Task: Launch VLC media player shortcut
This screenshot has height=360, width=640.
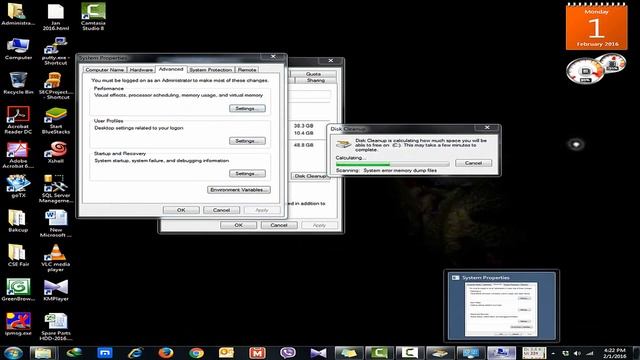Action: coord(56,258)
